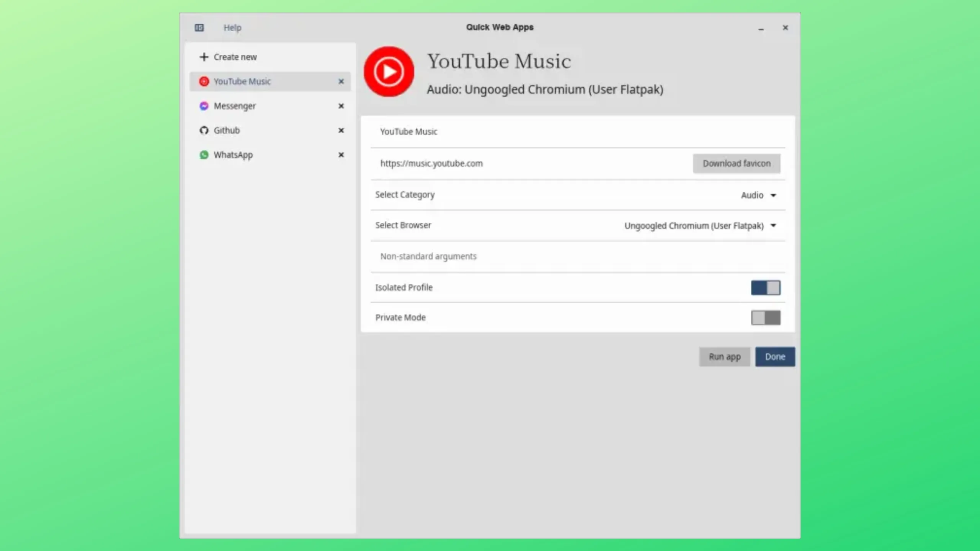The image size is (980, 551).
Task: Click the WhatsApp icon
Action: tap(204, 155)
